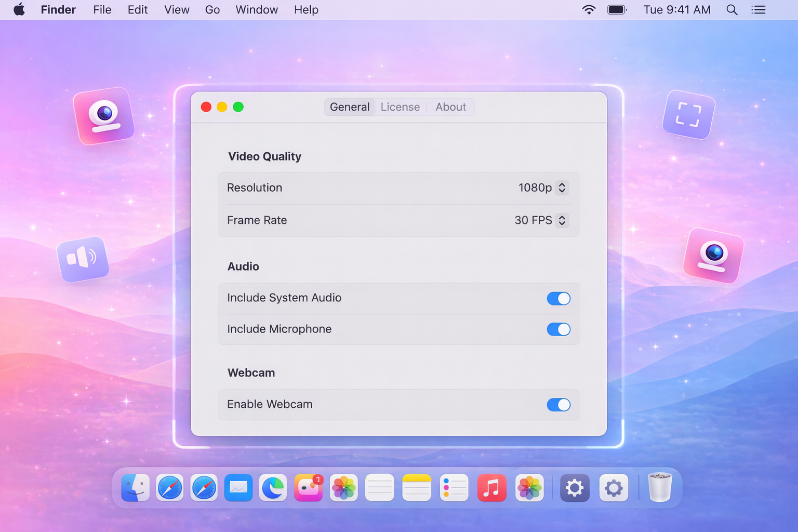Open the About tab
Screen dimensions: 798x532
coord(450,107)
